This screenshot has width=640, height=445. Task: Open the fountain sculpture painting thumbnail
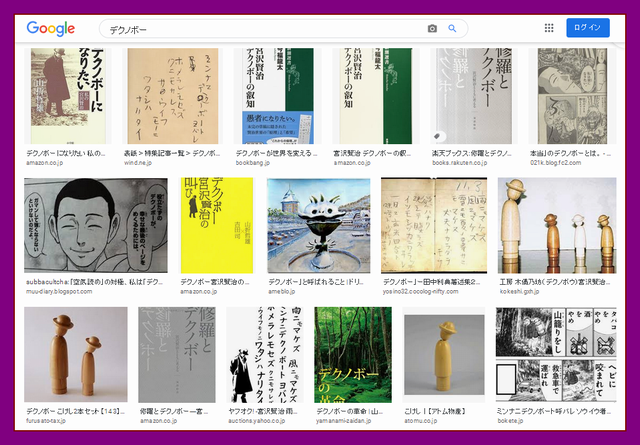pyautogui.click(x=319, y=225)
